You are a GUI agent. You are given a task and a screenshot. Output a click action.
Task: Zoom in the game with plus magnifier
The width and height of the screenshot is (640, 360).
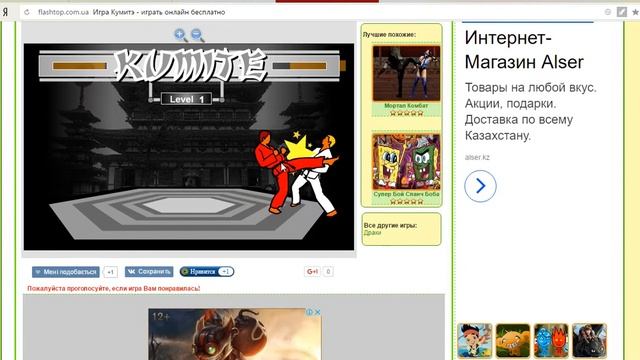click(x=180, y=35)
